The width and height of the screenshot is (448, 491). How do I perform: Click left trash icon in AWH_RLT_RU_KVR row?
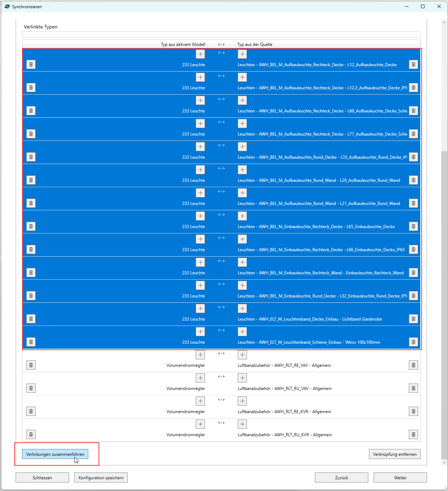(x=31, y=434)
